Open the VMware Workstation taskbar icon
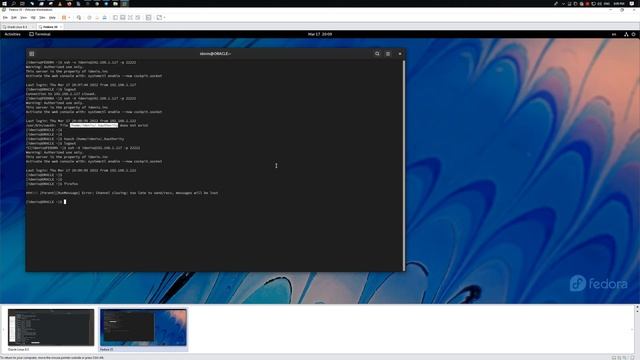This screenshot has width=640, height=360. pos(124,3)
